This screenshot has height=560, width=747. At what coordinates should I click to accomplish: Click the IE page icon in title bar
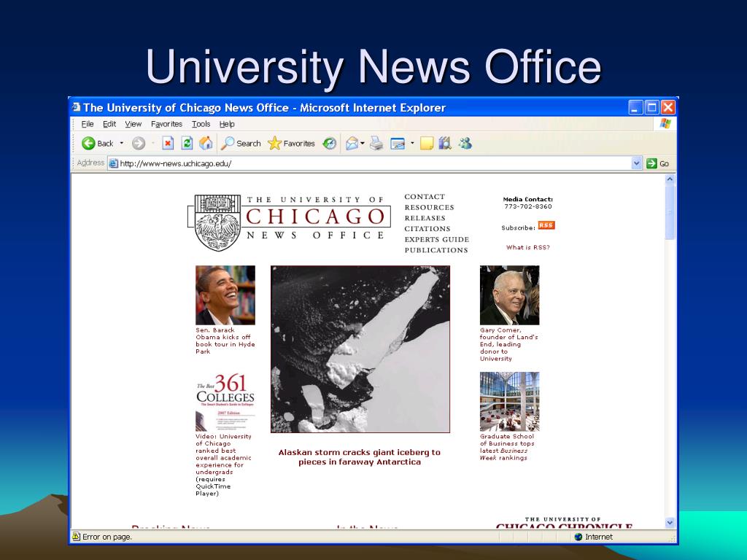76,107
